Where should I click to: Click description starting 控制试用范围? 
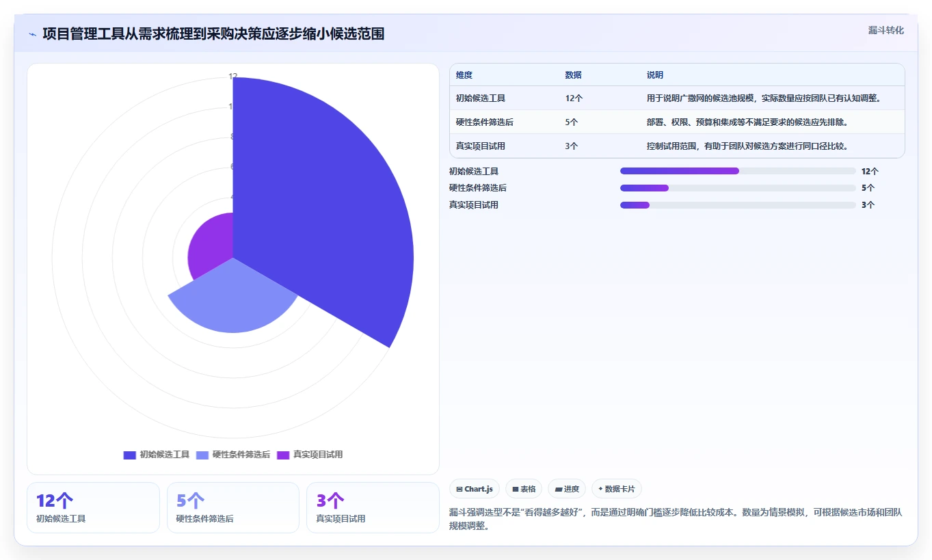point(747,146)
